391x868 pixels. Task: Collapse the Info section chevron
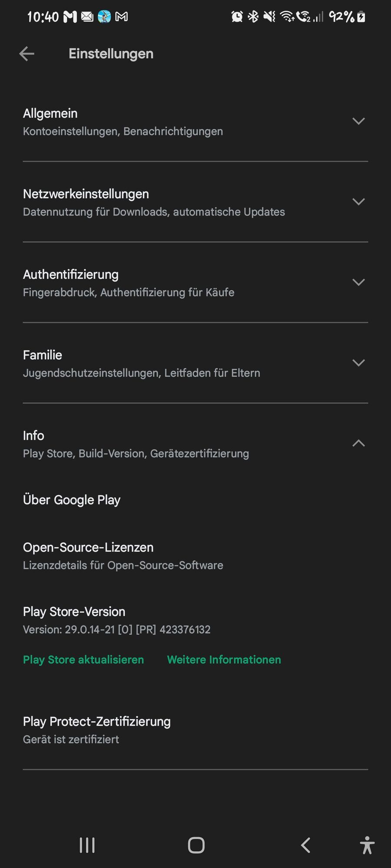(x=358, y=443)
